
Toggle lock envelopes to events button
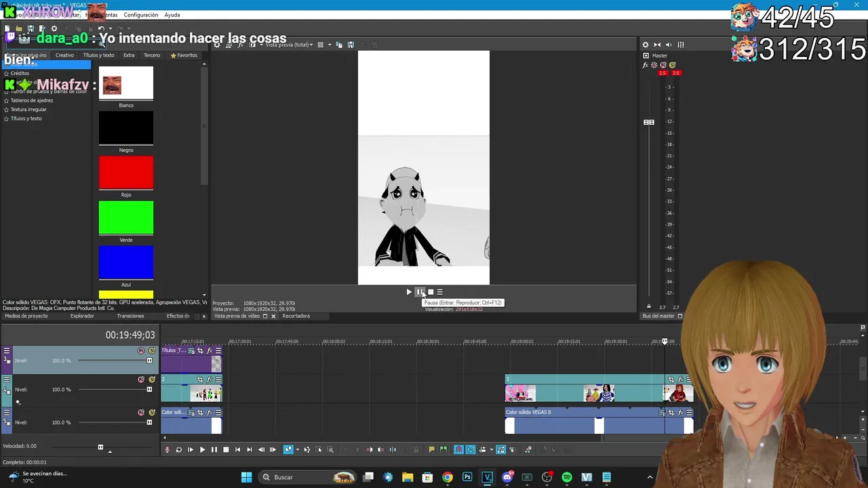click(500, 449)
